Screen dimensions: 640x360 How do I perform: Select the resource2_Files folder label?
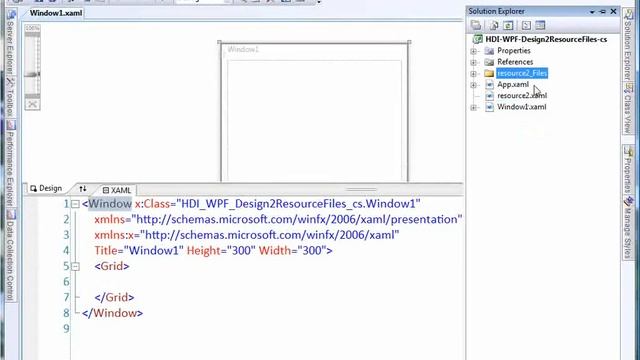tap(522, 73)
